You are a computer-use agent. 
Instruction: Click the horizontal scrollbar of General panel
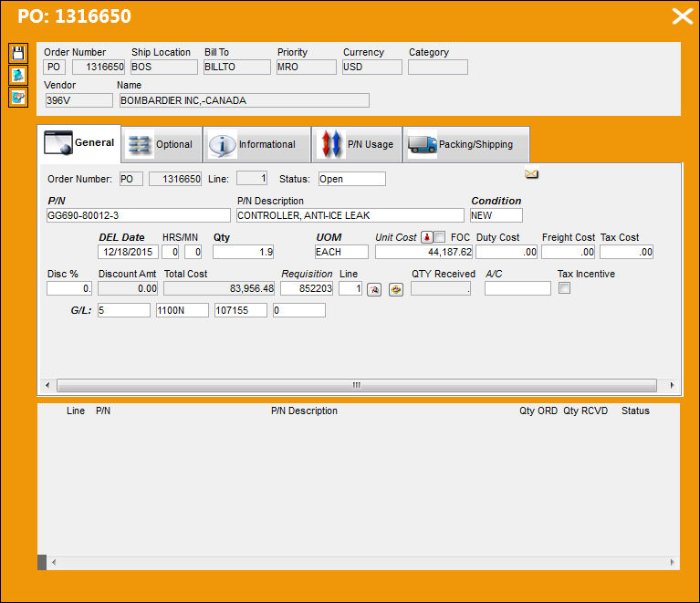[x=357, y=385]
